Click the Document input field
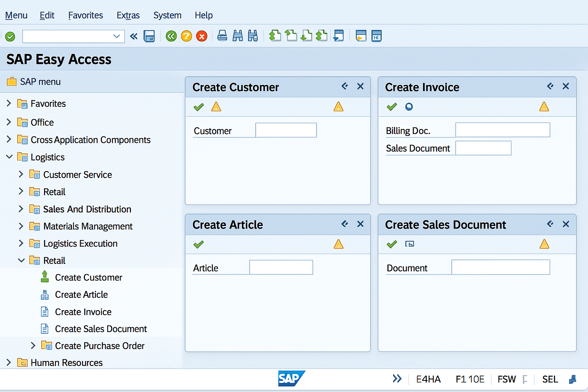The image size is (588, 392). click(x=501, y=267)
